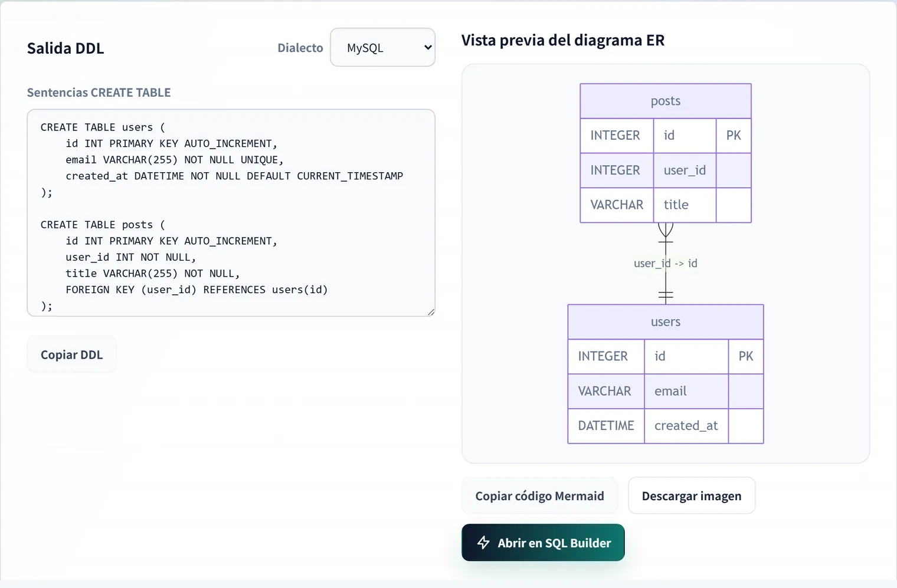This screenshot has width=897, height=588.
Task: Click the title cell in posts table
Action: pyautogui.click(x=685, y=205)
